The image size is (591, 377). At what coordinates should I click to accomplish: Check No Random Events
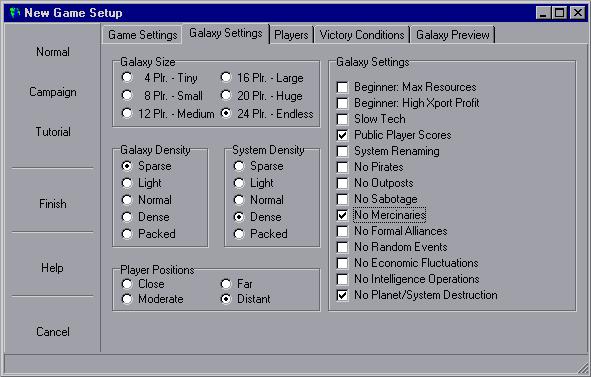392,247
